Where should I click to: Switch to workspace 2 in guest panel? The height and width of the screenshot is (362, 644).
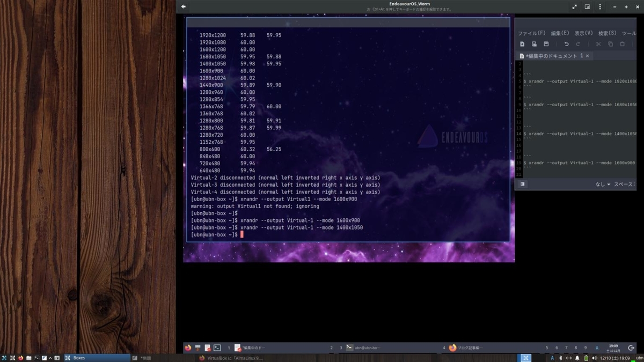[332, 348]
